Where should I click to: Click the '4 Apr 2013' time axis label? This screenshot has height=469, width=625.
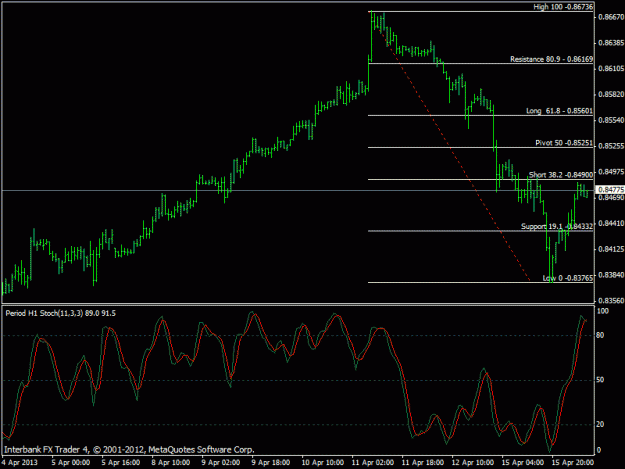tap(20, 462)
